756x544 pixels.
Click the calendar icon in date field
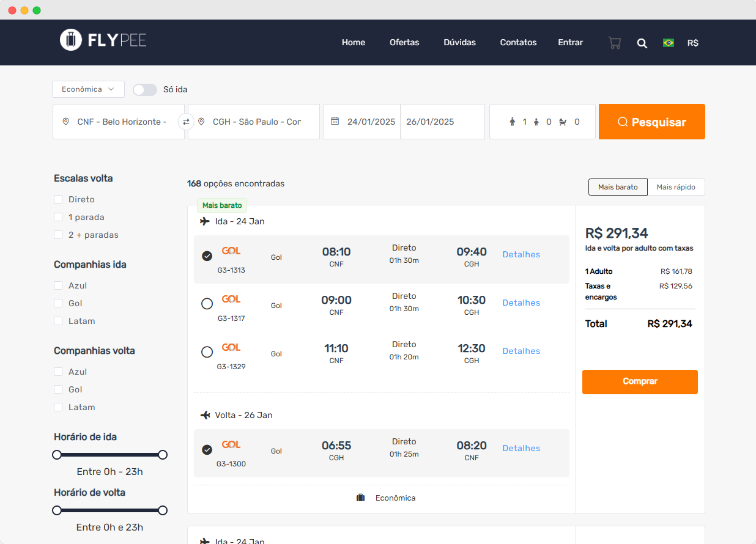click(x=335, y=122)
